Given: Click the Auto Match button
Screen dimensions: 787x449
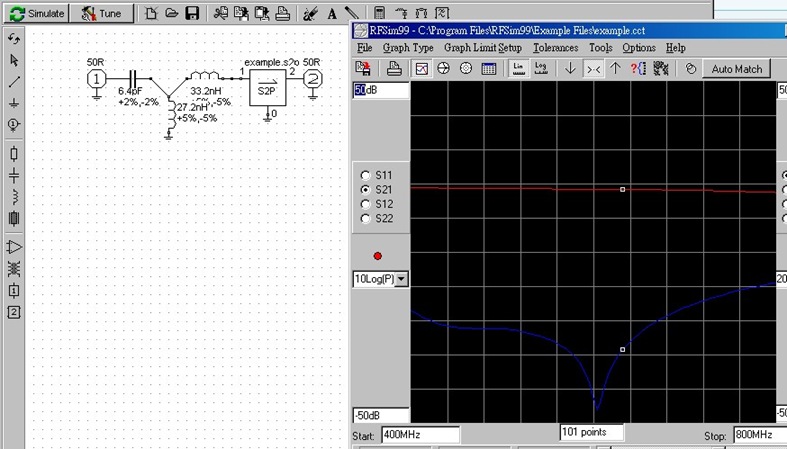Looking at the screenshot, I should click(736, 69).
